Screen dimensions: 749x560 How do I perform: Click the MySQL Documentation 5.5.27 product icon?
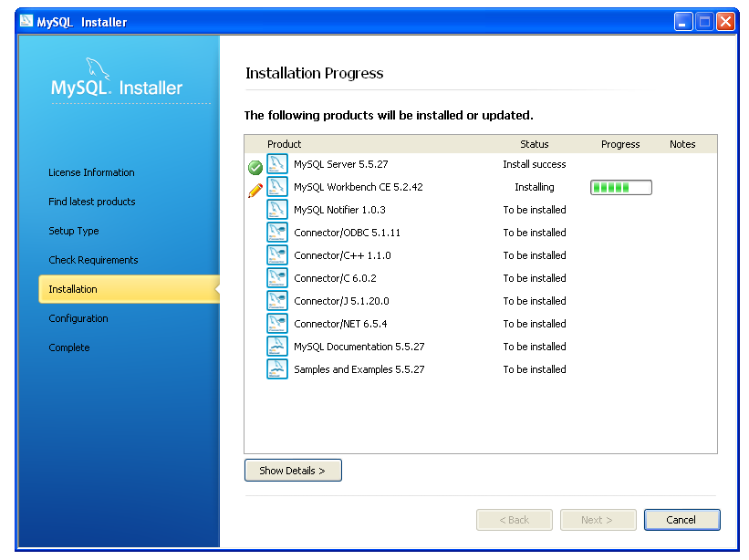(x=277, y=346)
